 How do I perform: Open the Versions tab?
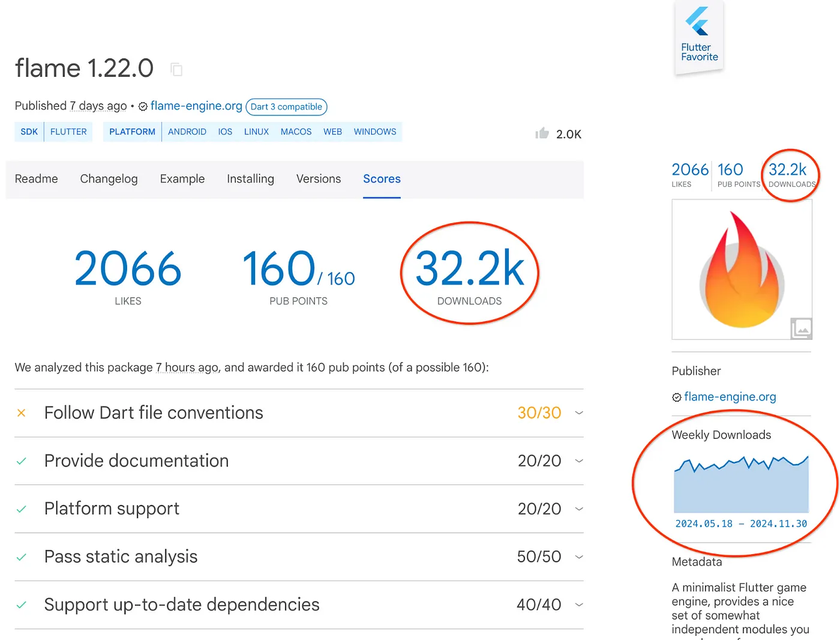click(x=319, y=179)
